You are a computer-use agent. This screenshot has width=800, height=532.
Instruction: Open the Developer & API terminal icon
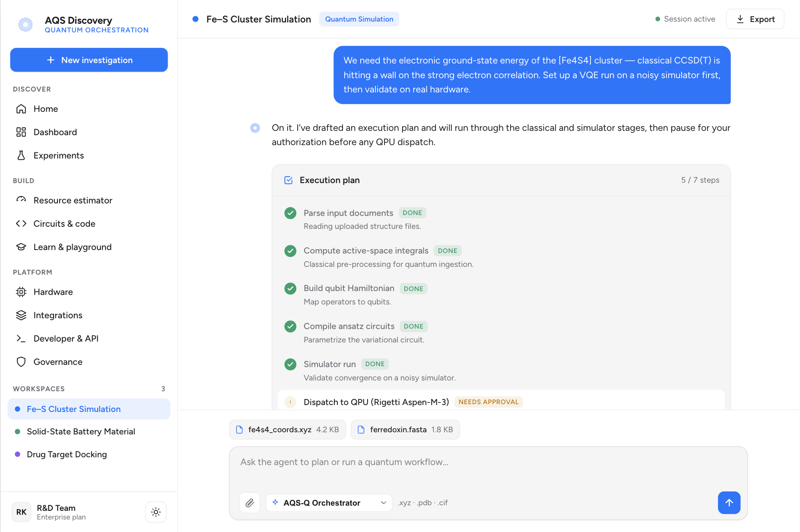pyautogui.click(x=21, y=339)
